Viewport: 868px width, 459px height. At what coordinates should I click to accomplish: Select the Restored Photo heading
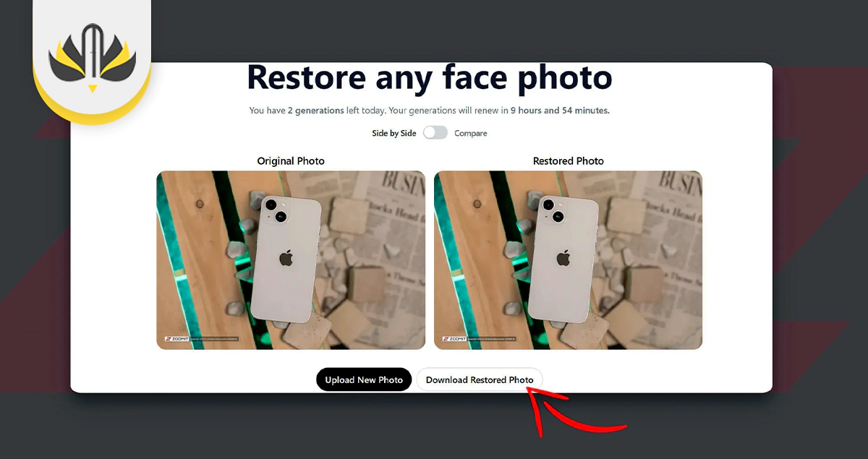[x=568, y=160]
